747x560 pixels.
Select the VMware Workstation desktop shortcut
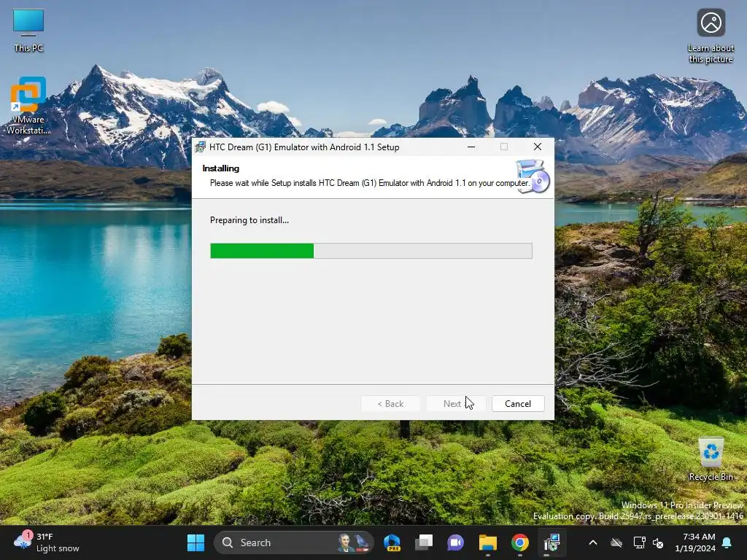coord(28,106)
